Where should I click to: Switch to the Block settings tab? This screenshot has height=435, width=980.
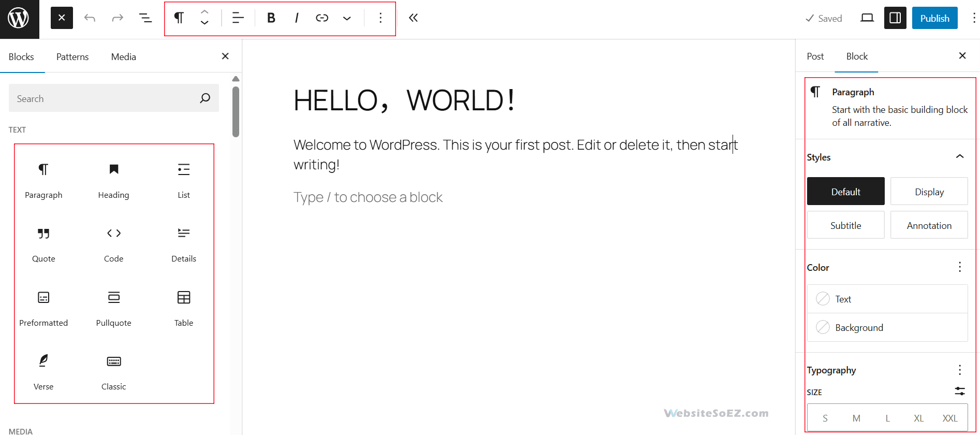857,56
